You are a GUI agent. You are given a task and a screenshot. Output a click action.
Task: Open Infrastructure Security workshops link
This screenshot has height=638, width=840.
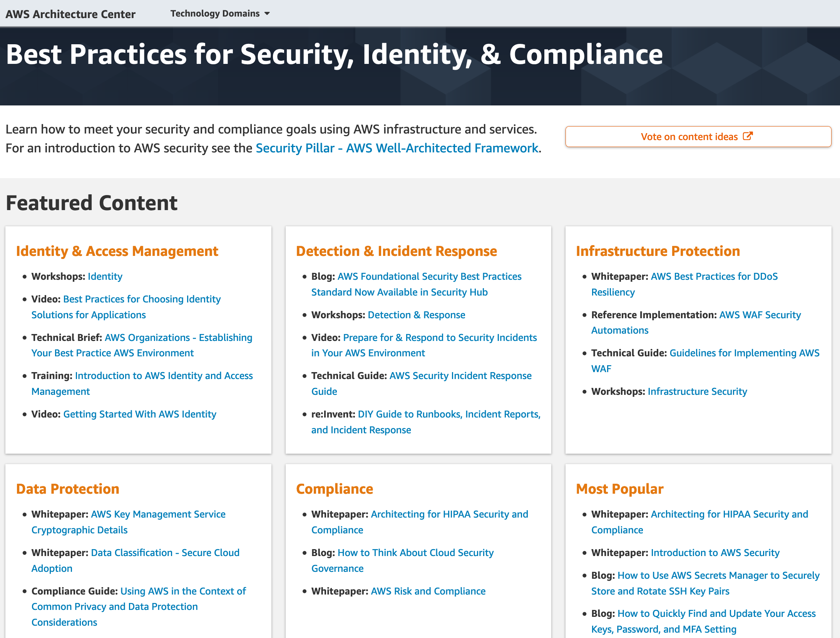point(697,391)
